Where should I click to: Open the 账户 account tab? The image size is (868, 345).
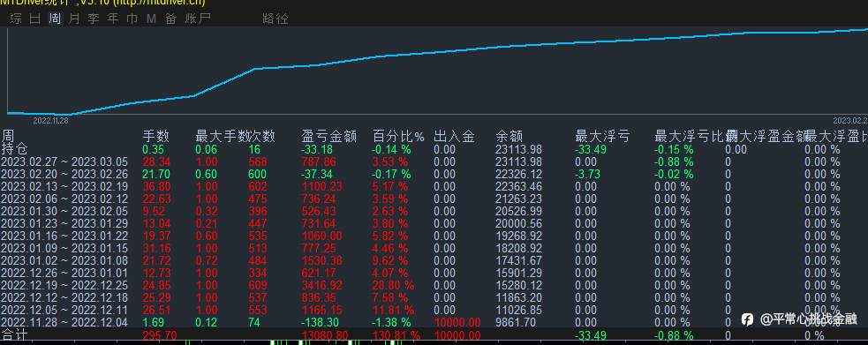tap(198, 19)
